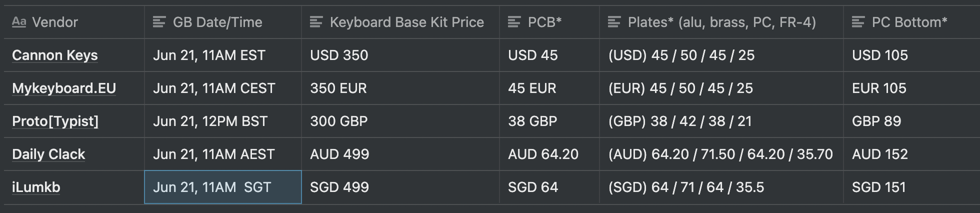The image size is (980, 213).
Task: Open the iLumkb vendor page
Action: point(36,187)
